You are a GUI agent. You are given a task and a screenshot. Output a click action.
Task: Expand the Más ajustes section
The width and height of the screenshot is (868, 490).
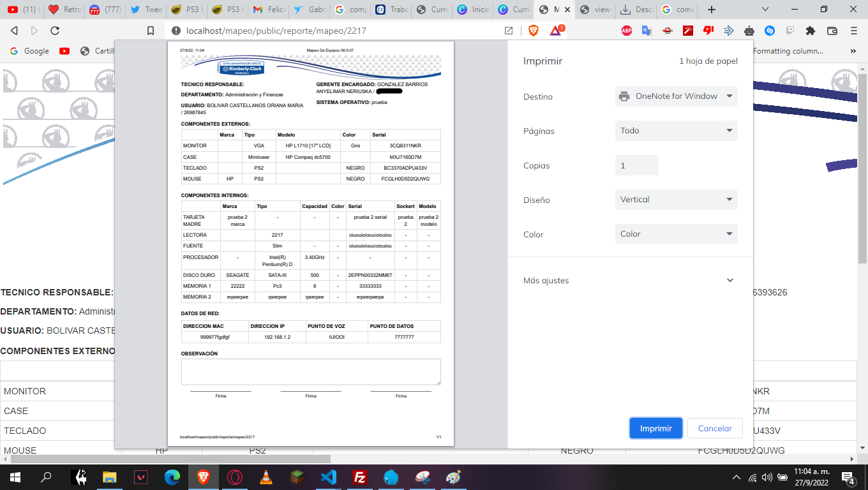coord(629,280)
